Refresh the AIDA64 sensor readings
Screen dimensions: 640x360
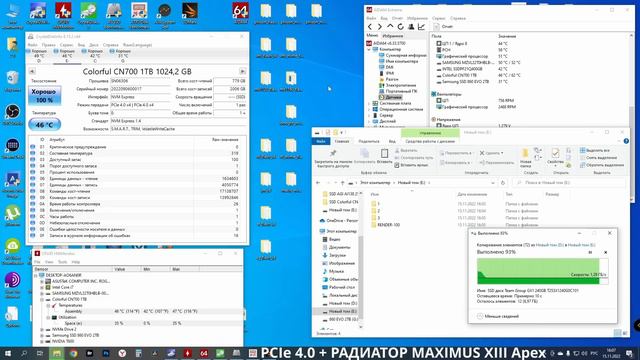[x=400, y=27]
